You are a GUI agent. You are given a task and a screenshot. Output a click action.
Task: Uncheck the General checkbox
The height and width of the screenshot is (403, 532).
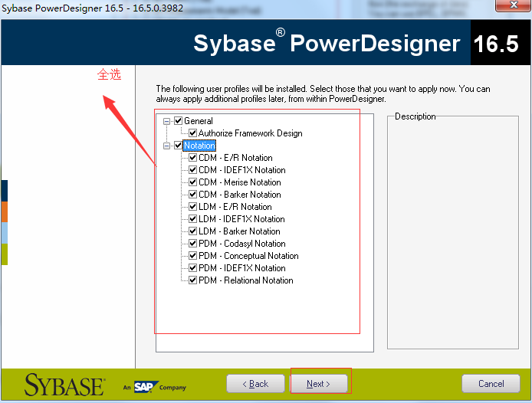(178, 121)
